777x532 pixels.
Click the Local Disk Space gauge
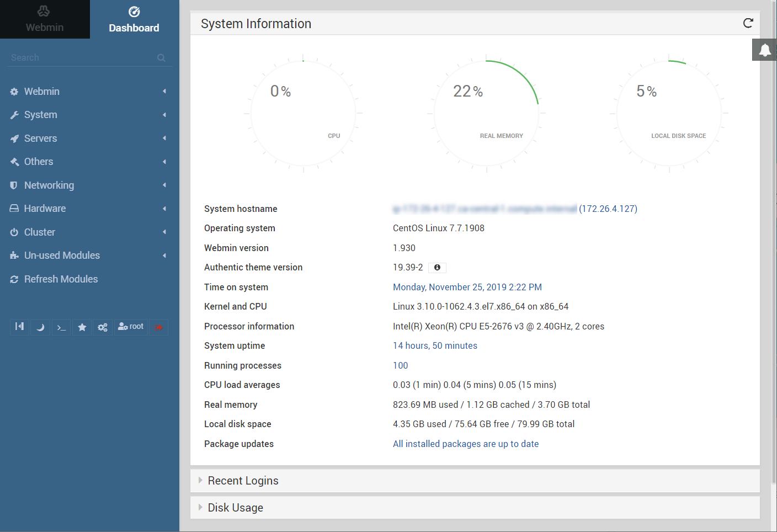pos(669,113)
